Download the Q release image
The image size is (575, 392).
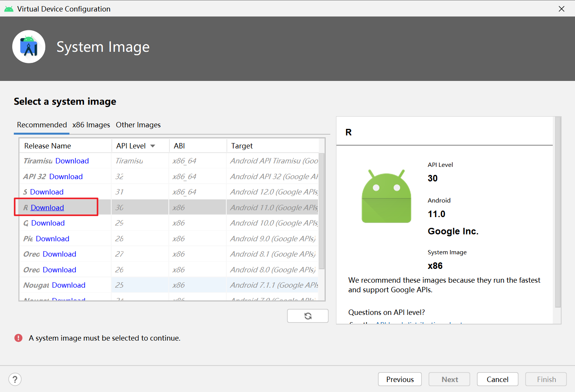point(48,223)
